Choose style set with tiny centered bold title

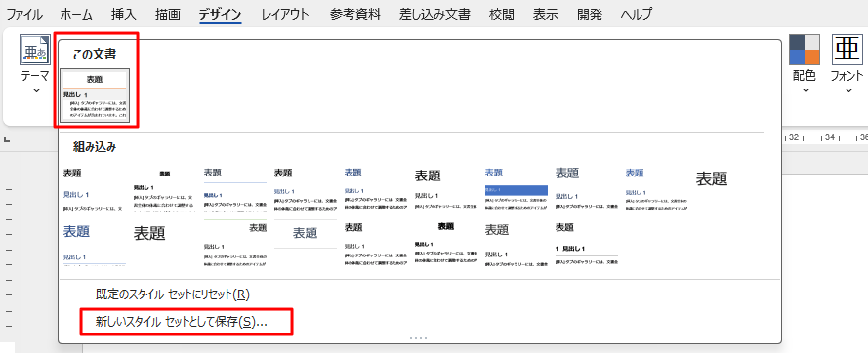point(164,188)
